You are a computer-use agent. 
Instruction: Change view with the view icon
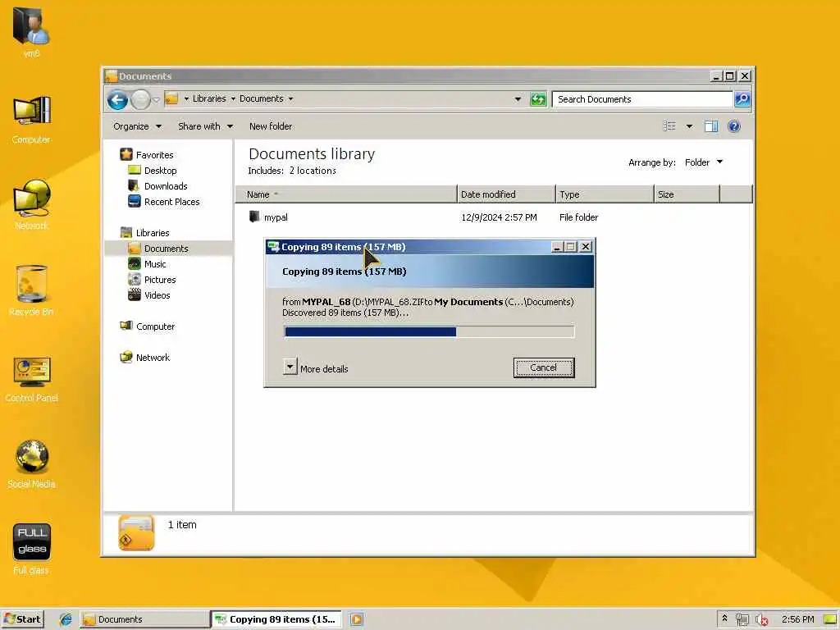(669, 126)
